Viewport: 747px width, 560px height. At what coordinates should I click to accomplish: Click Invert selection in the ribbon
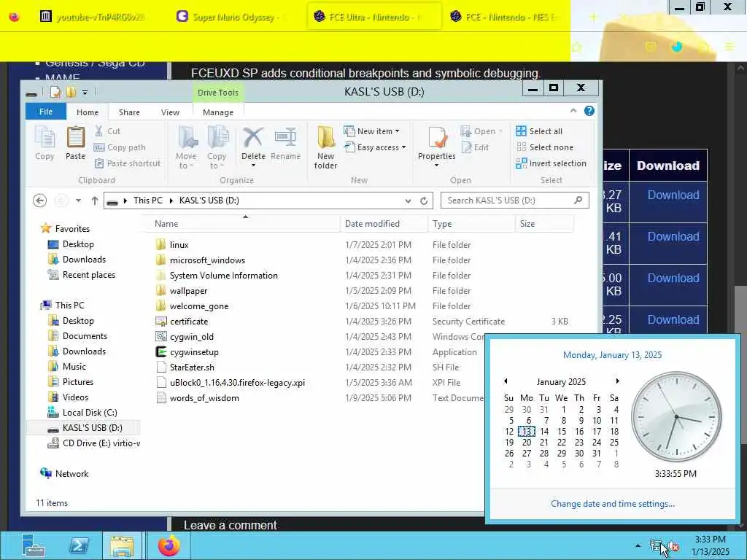point(551,163)
